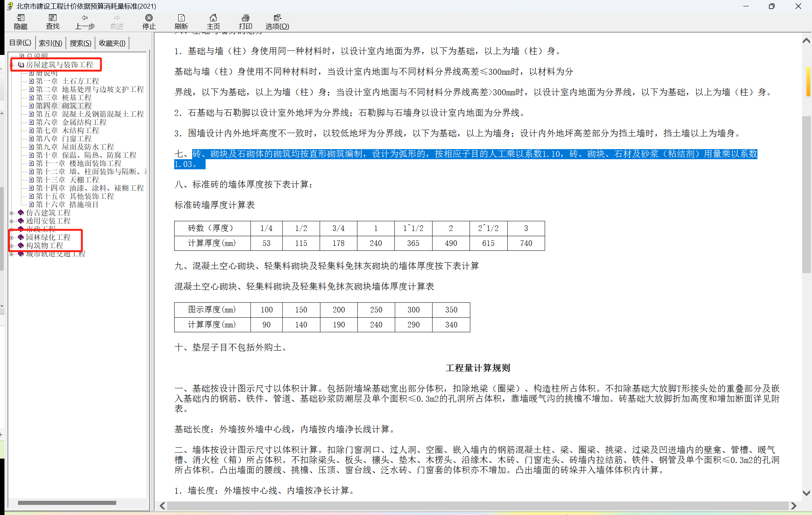Expand the 城市轨道交通工程 tree node
The height and width of the screenshot is (515, 812).
coord(12,254)
